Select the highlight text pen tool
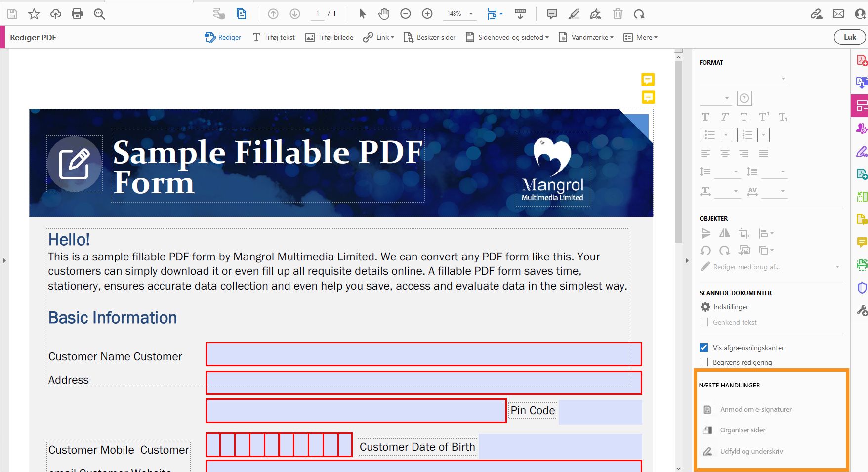The height and width of the screenshot is (472, 868). pyautogui.click(x=574, y=14)
